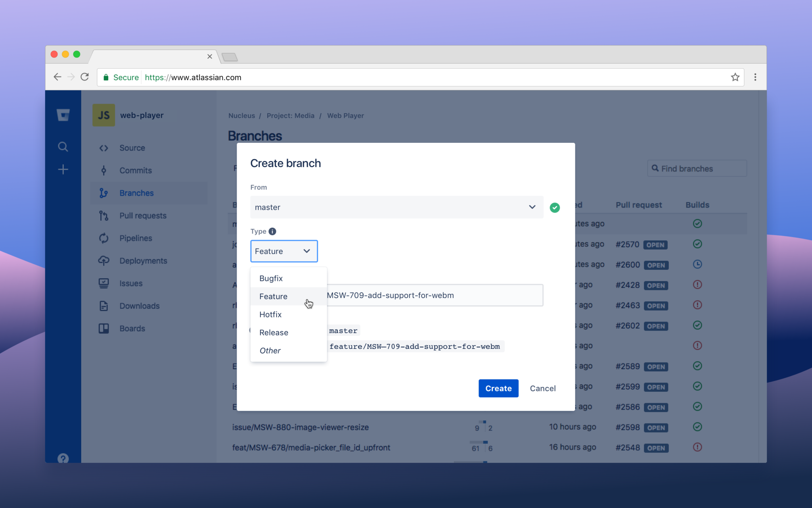Bookmark page with the star icon
Viewport: 812px width, 508px height.
pos(735,77)
